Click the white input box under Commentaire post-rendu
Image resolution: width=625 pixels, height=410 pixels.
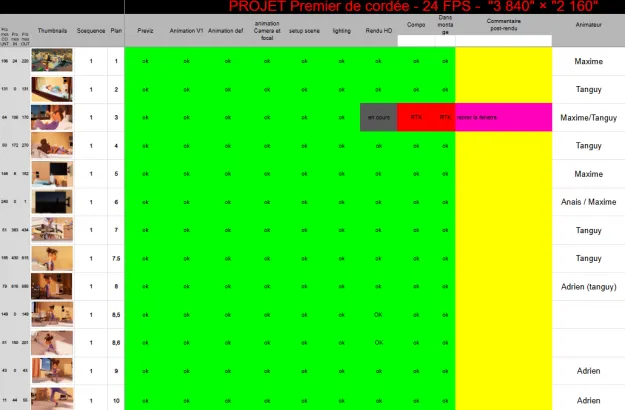[503, 41]
